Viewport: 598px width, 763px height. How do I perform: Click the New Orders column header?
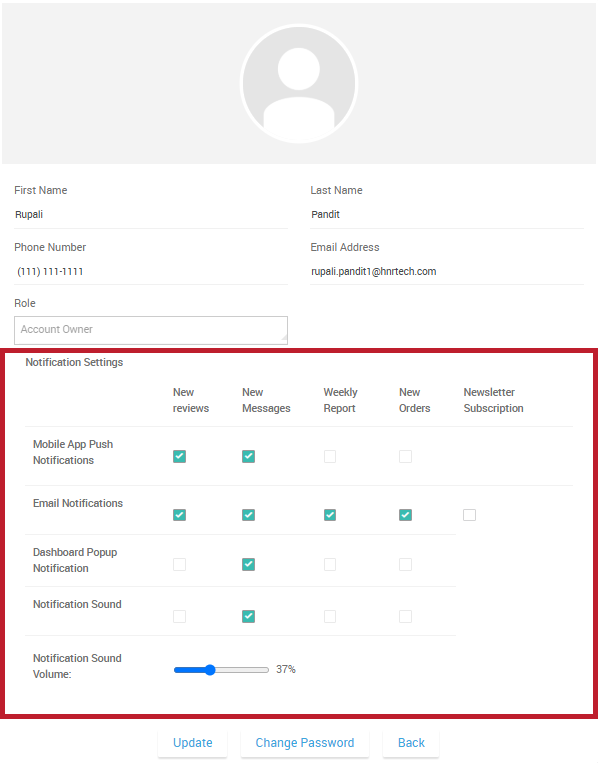(415, 400)
